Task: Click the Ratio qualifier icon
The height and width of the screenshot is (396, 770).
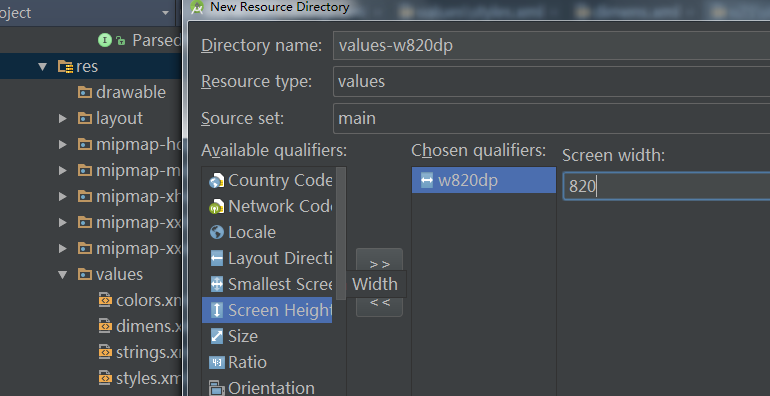Action: point(217,363)
